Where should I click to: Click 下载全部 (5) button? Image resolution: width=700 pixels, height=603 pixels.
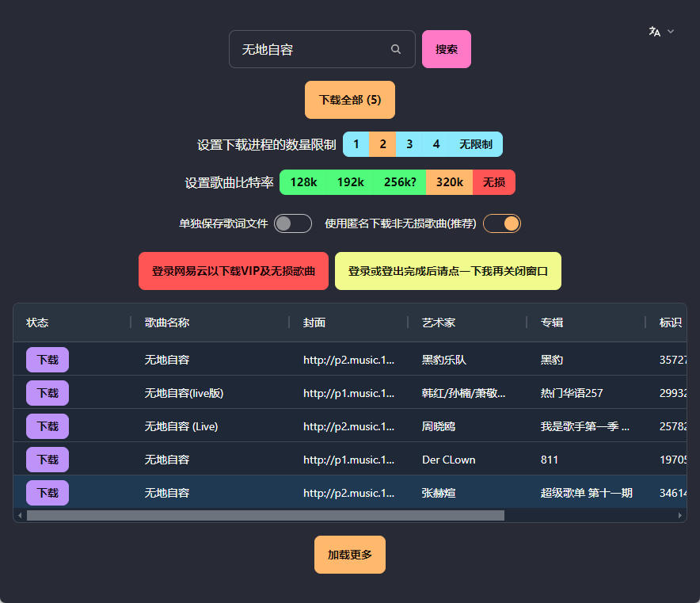pyautogui.click(x=350, y=100)
